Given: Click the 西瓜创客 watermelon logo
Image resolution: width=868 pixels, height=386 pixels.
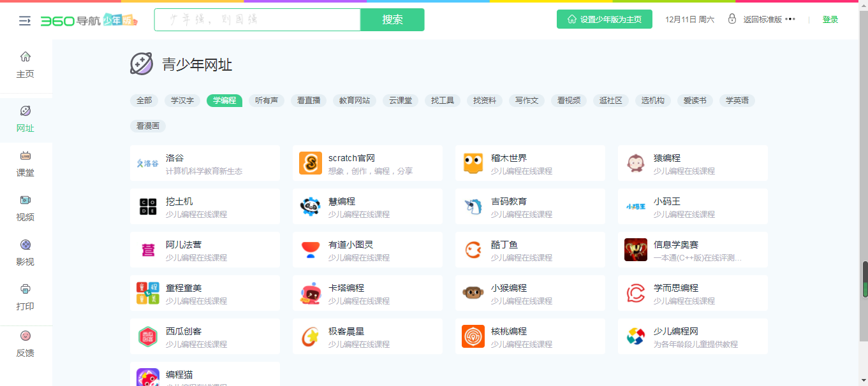Looking at the screenshot, I should 148,336.
